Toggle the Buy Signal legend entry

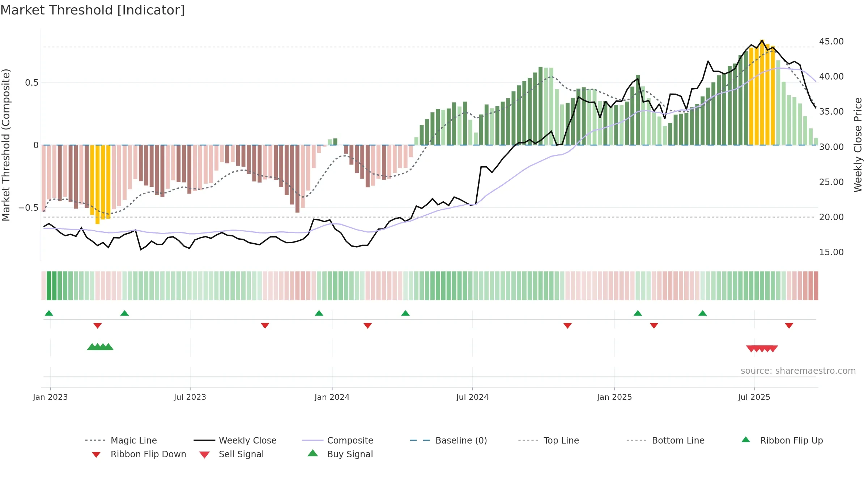click(x=340, y=454)
